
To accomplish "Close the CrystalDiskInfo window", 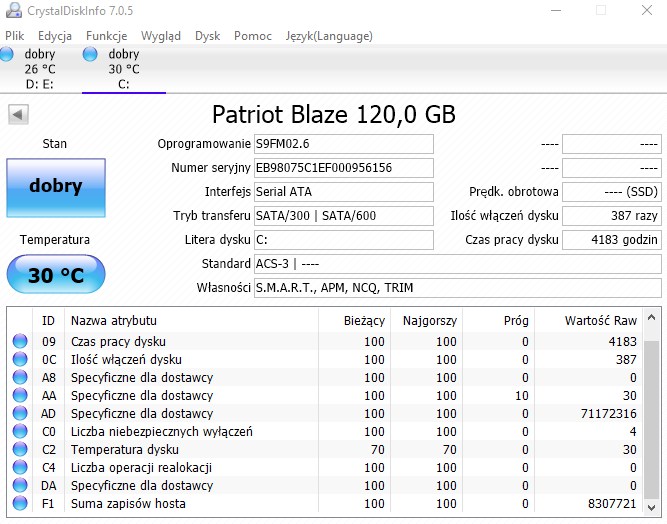I will click(647, 10).
